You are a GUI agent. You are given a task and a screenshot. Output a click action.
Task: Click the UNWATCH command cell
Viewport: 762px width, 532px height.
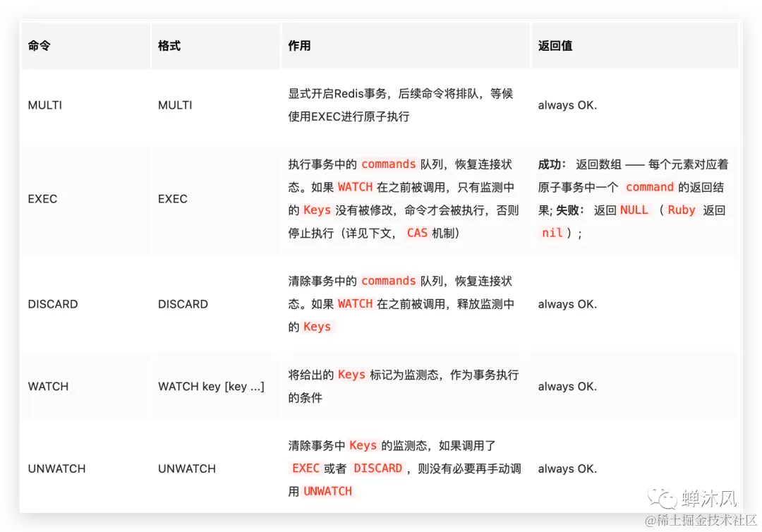[56, 468]
